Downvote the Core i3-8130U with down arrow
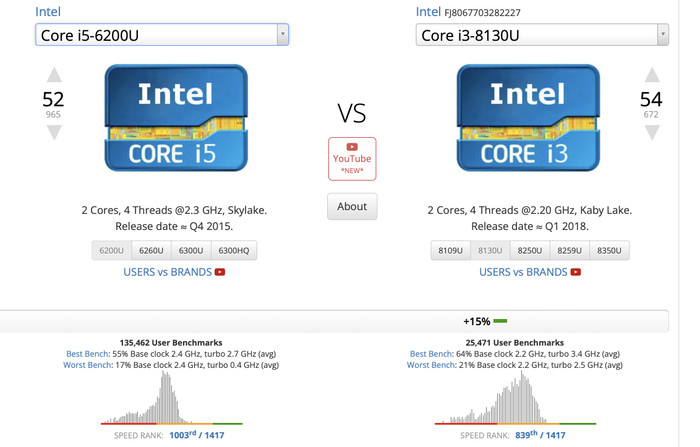 pyautogui.click(x=651, y=132)
